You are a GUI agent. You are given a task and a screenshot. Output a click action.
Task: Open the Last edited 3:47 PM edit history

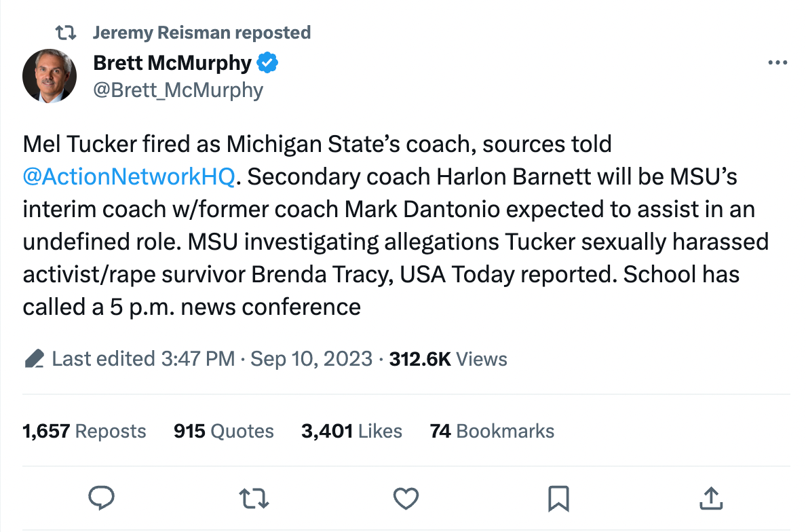click(144, 358)
